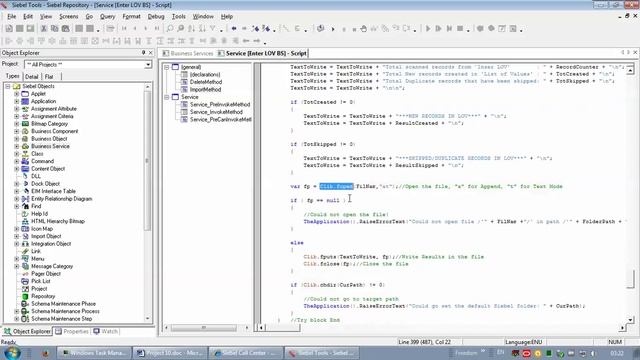Open the Tools menu
The width and height of the screenshot is (640, 360).
[x=178, y=16]
